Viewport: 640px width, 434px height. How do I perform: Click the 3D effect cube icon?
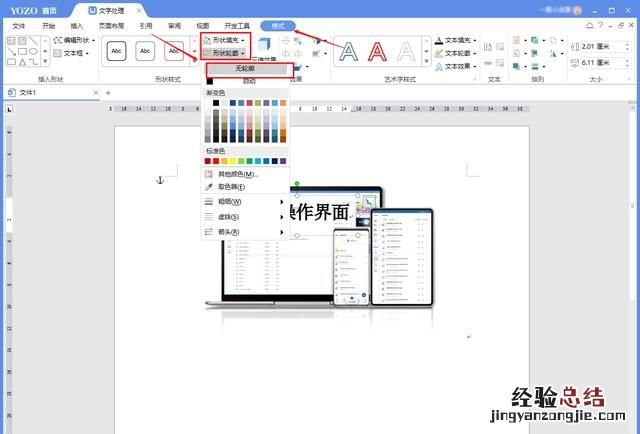click(x=264, y=45)
